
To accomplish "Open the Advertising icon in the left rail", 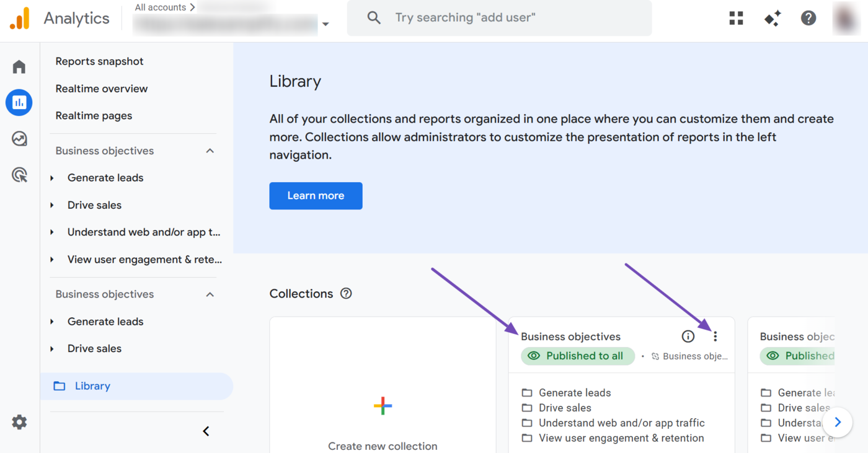I will (19, 174).
